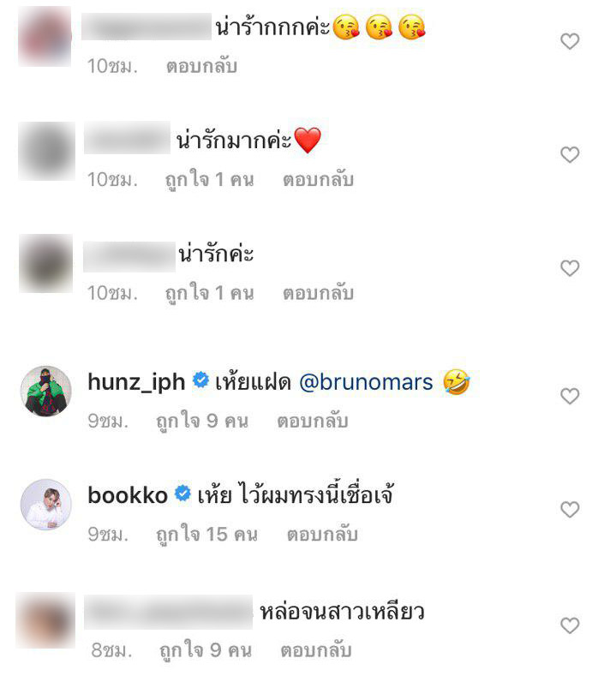Open hunz_iph username profile
616x688 pixels.
pos(136,382)
